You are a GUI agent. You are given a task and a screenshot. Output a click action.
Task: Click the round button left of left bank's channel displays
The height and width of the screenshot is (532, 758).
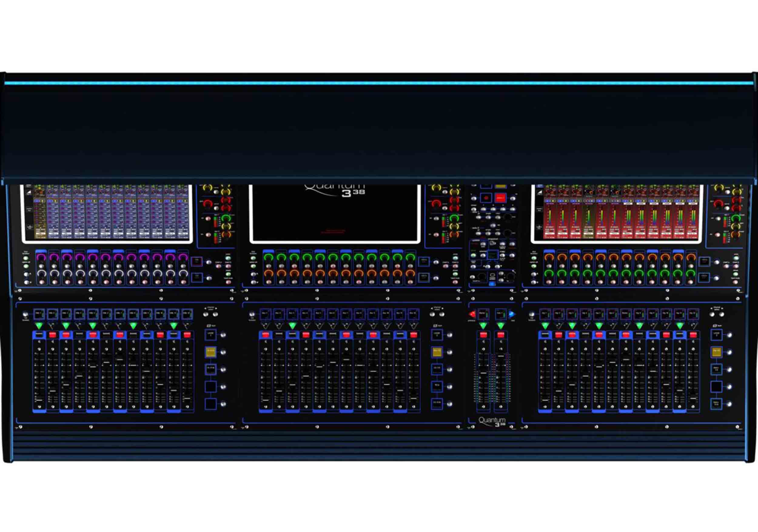tap(25, 315)
